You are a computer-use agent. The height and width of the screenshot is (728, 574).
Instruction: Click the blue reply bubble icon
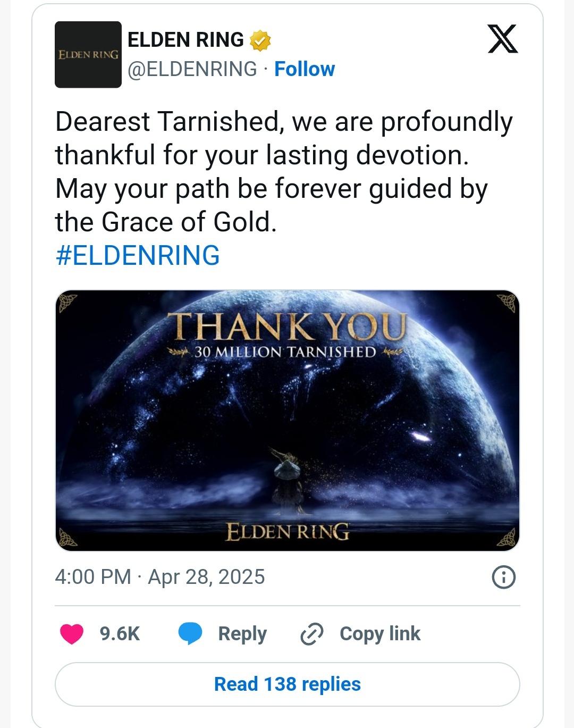click(190, 634)
